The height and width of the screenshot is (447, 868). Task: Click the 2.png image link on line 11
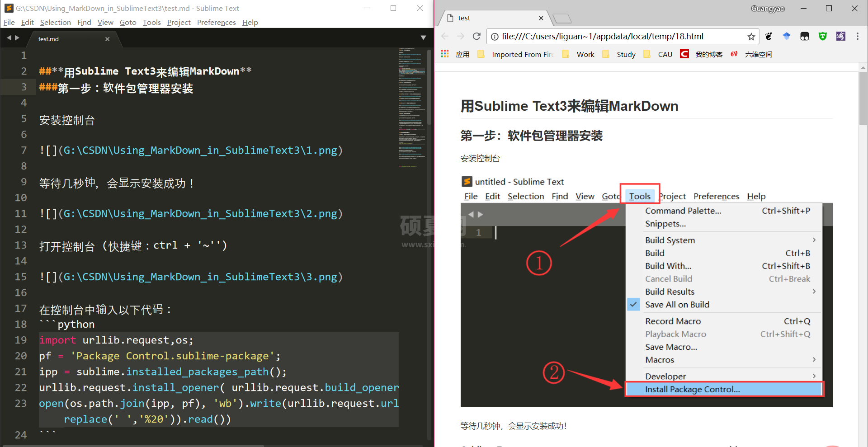(x=191, y=213)
